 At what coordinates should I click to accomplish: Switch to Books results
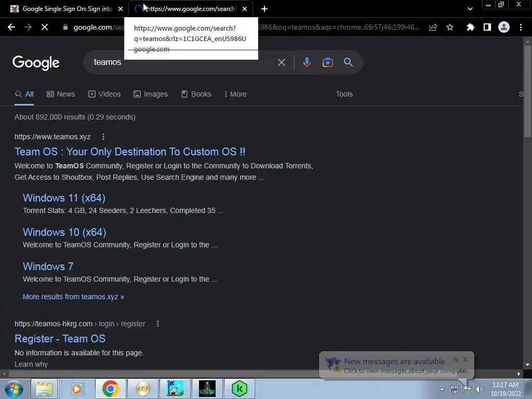[196, 94]
